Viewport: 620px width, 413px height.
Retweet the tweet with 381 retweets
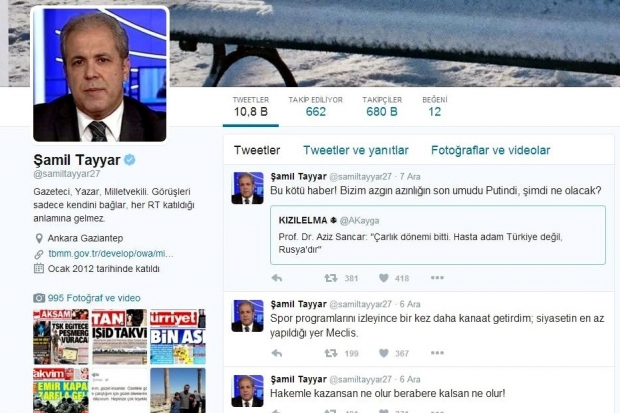pyautogui.click(x=331, y=278)
